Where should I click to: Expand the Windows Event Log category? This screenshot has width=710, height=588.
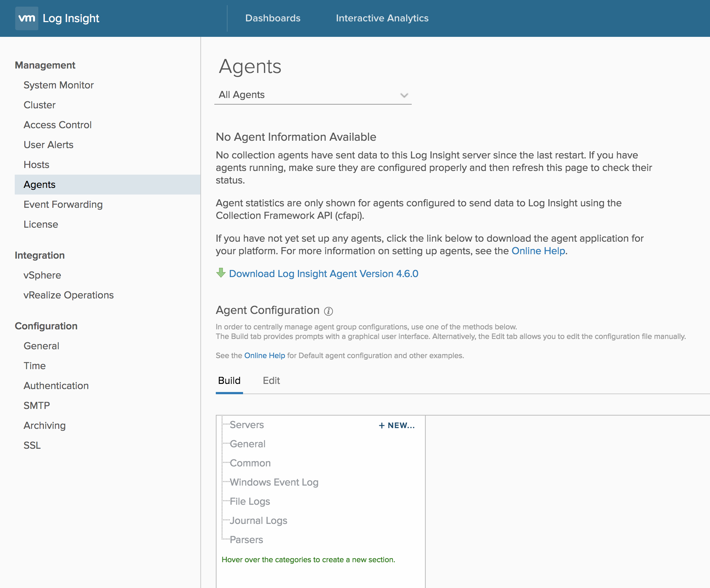tap(274, 482)
